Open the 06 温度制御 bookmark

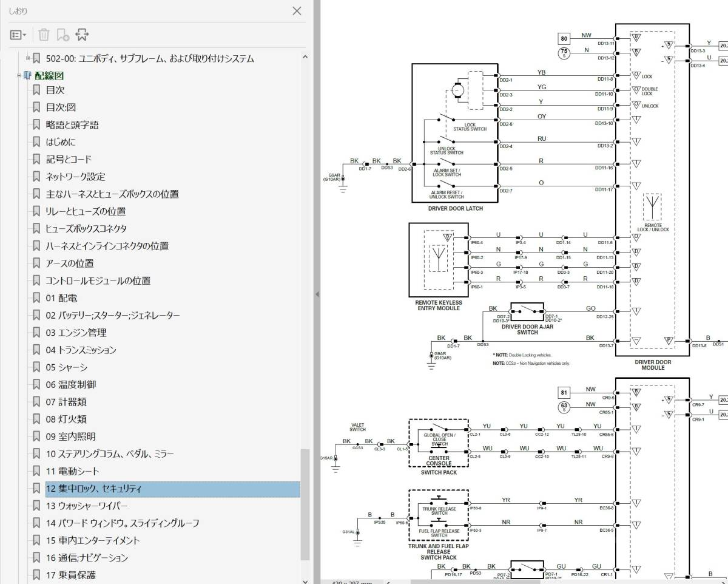[x=70, y=384]
